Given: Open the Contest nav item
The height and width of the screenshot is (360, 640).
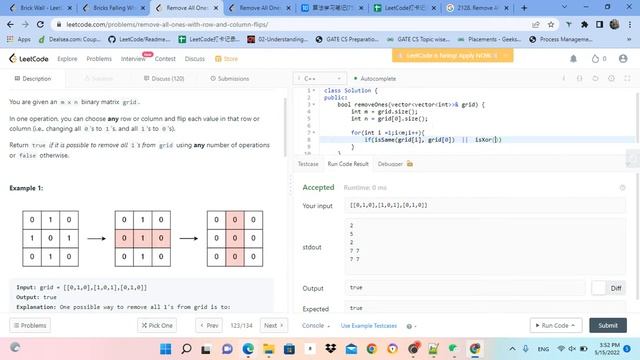Looking at the screenshot, I should (x=165, y=59).
